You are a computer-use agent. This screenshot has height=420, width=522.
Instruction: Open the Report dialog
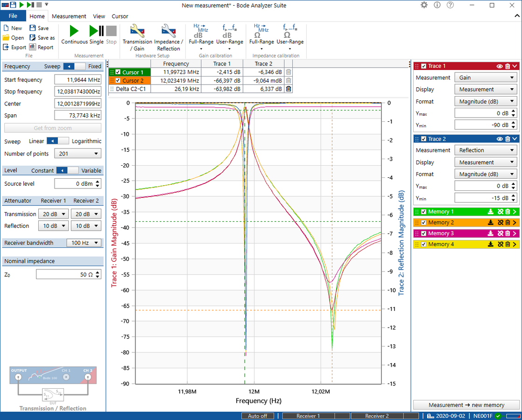(x=45, y=47)
